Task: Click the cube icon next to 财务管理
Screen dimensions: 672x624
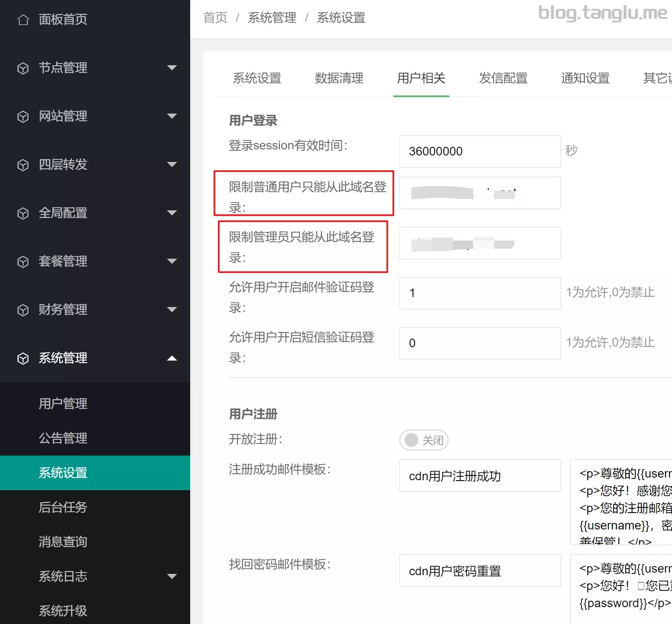Action: (x=23, y=310)
